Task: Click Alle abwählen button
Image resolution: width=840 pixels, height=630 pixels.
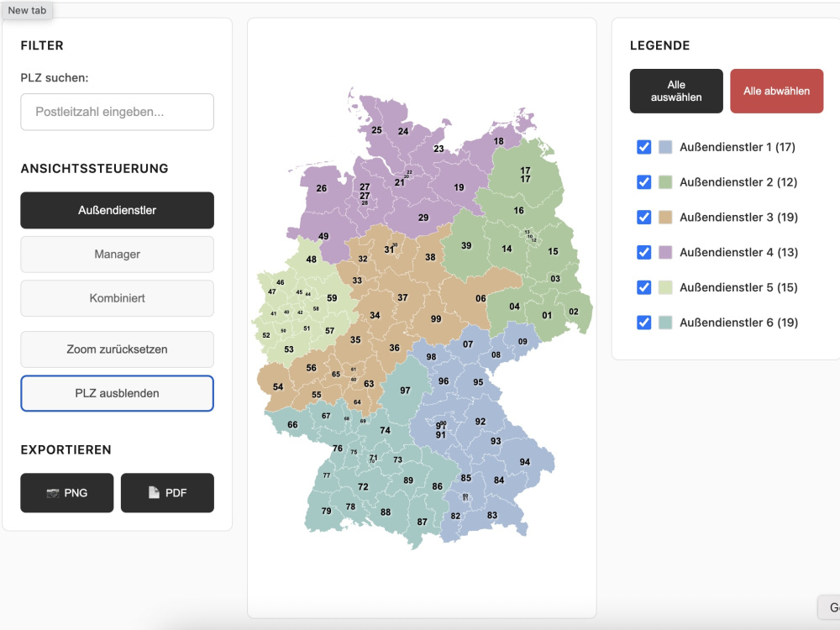Action: click(x=777, y=91)
